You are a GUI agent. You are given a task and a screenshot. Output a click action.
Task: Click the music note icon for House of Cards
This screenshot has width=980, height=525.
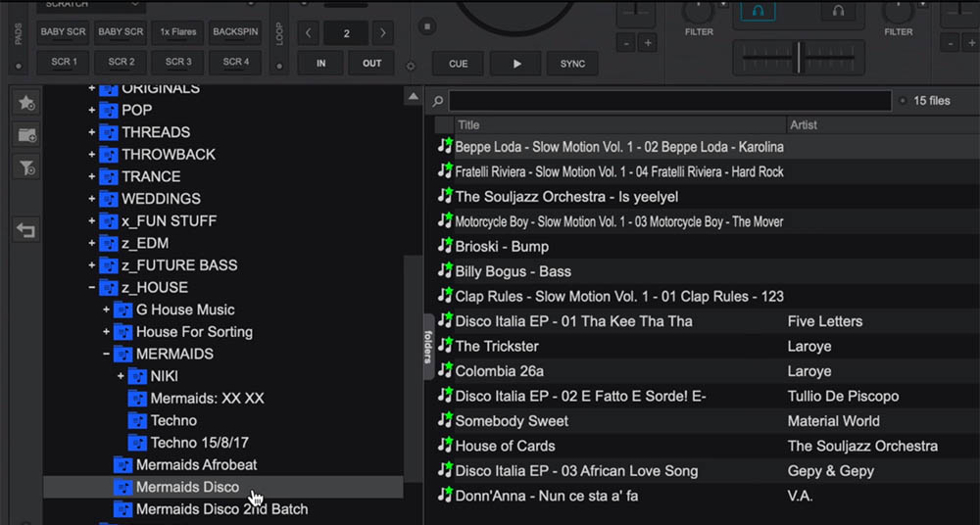click(x=445, y=445)
